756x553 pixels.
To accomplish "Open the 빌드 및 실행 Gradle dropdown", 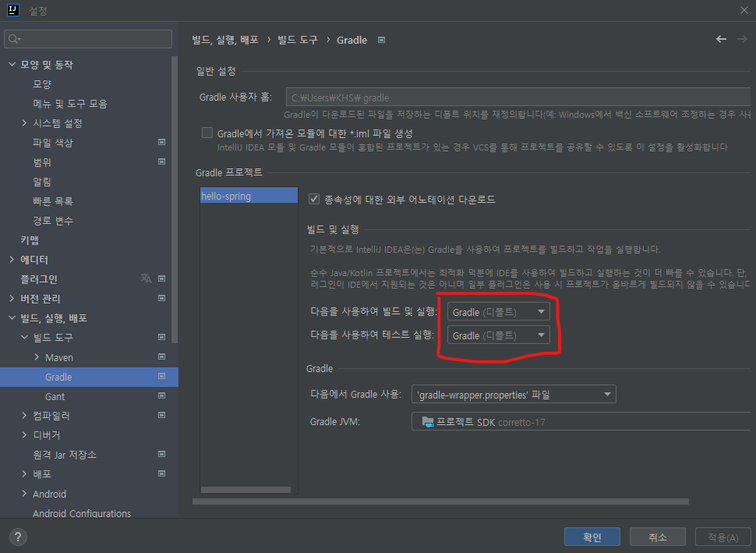I will (499, 312).
